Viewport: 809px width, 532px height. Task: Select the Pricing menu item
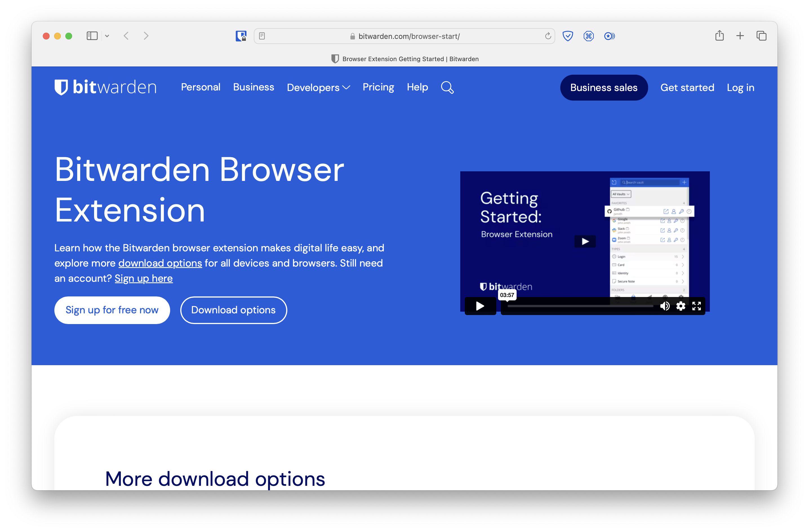(x=378, y=87)
